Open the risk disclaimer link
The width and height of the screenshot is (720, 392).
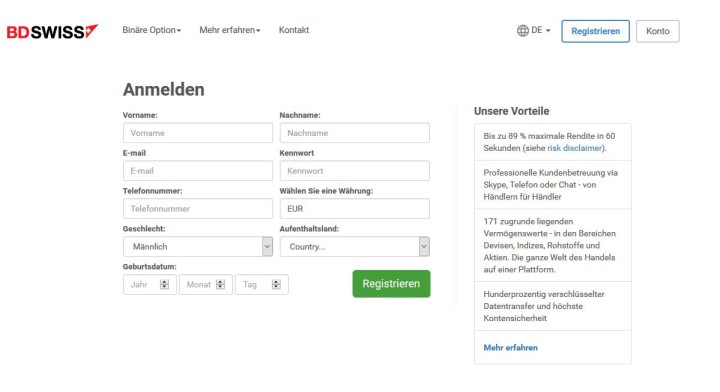[574, 148]
